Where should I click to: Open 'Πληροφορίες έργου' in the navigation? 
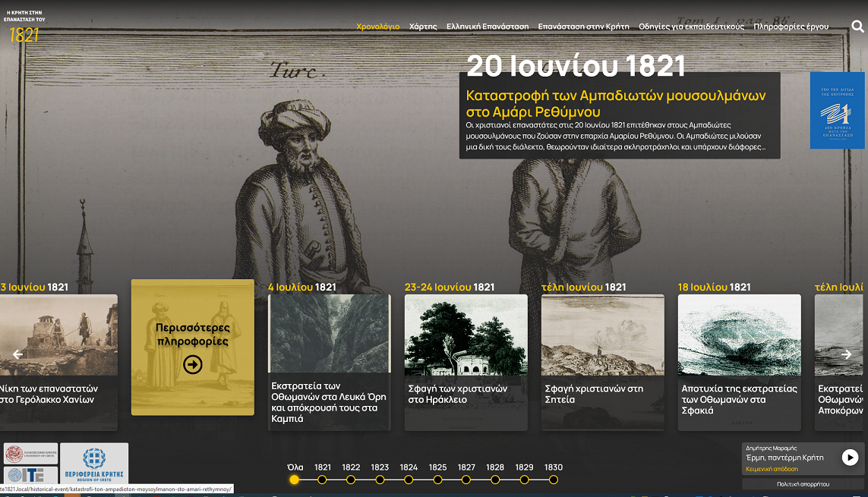790,25
